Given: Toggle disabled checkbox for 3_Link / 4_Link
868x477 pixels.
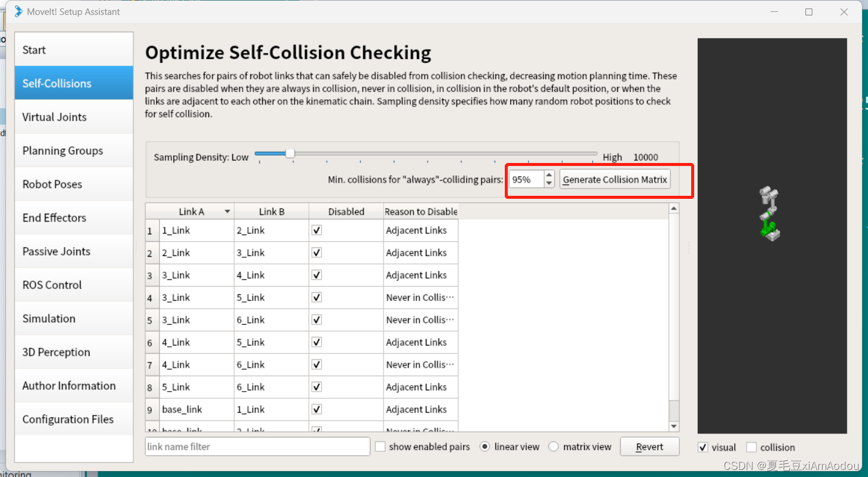Looking at the screenshot, I should [x=317, y=275].
